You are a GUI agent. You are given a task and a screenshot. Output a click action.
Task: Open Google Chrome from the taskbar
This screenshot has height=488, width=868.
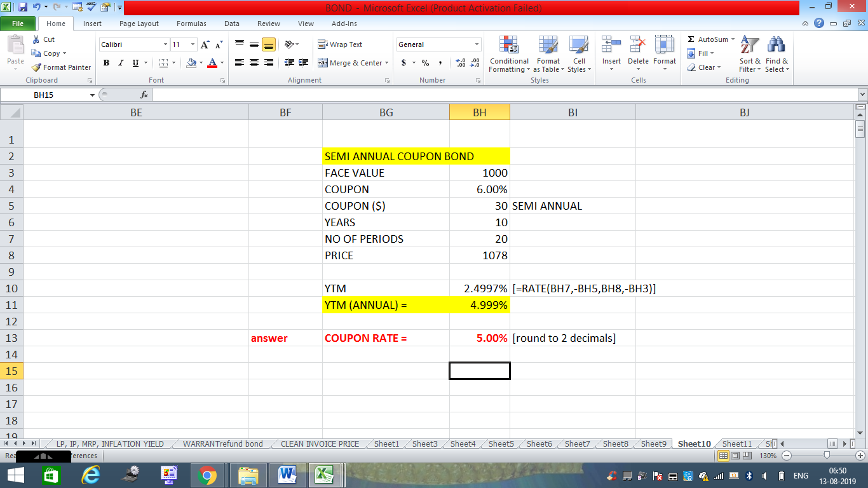[x=207, y=475]
